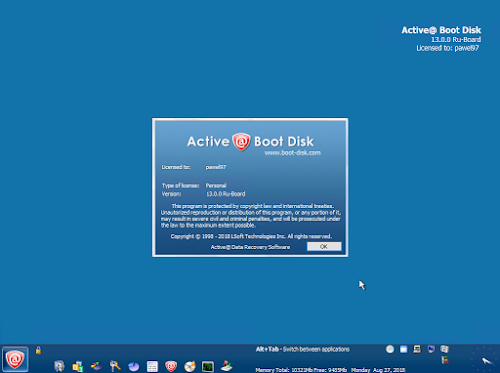
Task: Open the lined document list icon
Action: coord(152,366)
